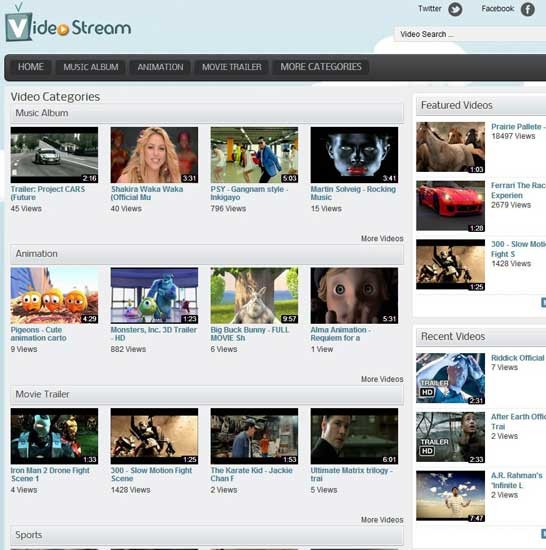Expand the MORE CATEGORIES menu
The height and width of the screenshot is (550, 546).
coord(321,67)
